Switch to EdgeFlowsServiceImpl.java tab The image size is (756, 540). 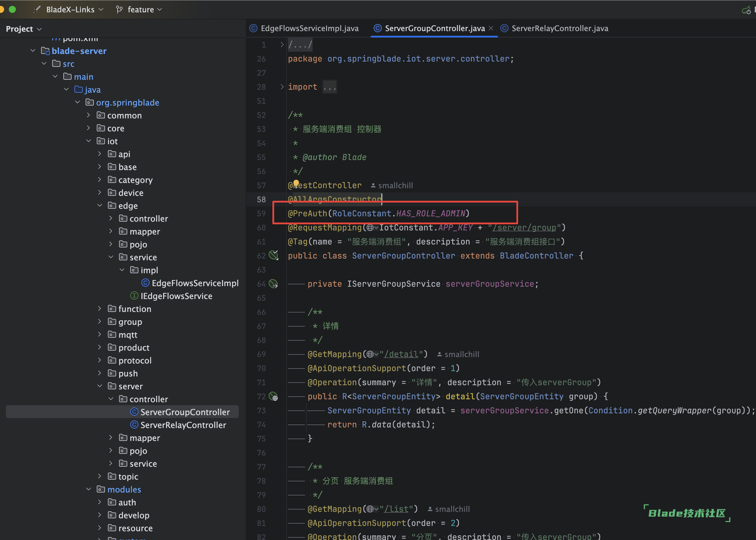point(304,28)
